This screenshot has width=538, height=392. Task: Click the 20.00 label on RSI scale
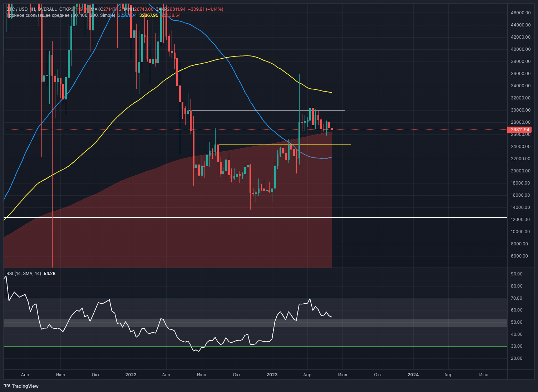tap(517, 358)
